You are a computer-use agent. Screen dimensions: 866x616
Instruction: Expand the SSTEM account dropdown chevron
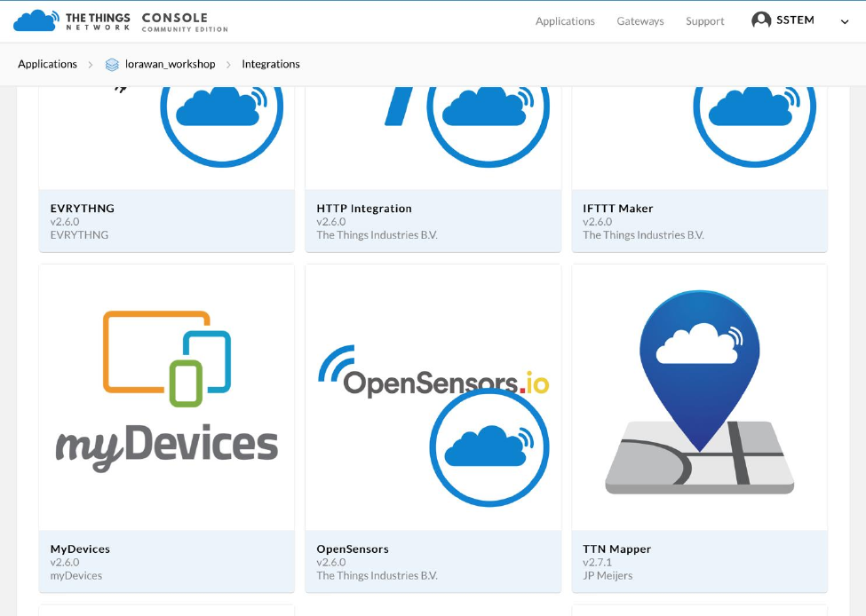click(845, 22)
